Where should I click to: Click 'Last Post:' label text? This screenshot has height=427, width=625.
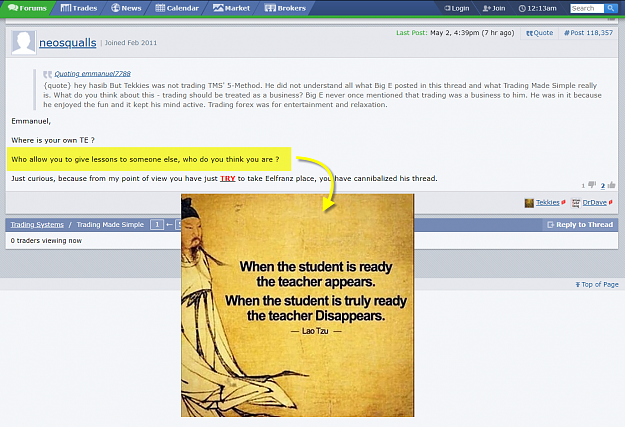(411, 33)
